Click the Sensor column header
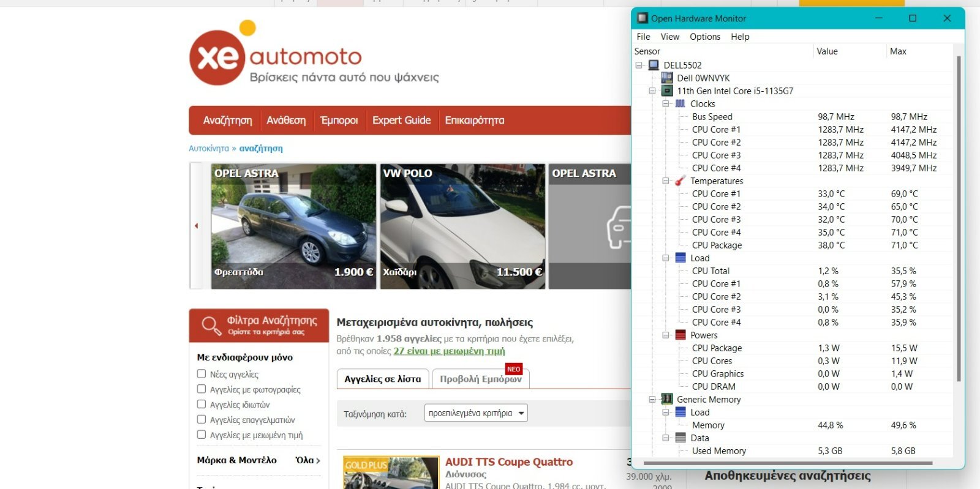 coord(647,51)
